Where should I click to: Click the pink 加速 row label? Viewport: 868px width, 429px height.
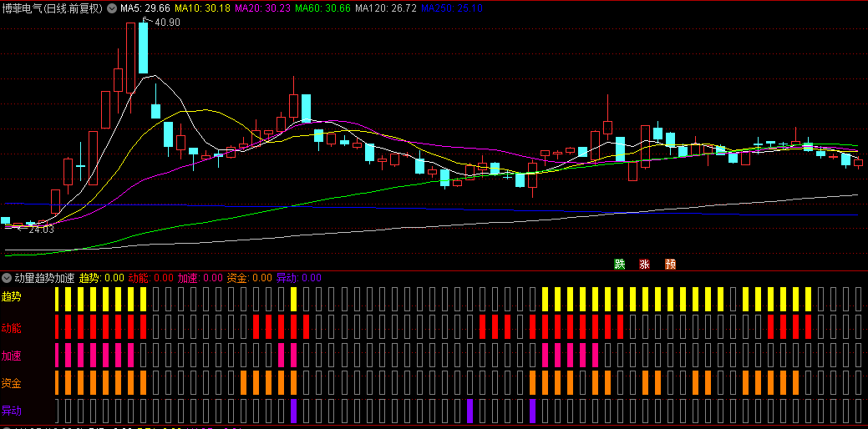tap(12, 356)
